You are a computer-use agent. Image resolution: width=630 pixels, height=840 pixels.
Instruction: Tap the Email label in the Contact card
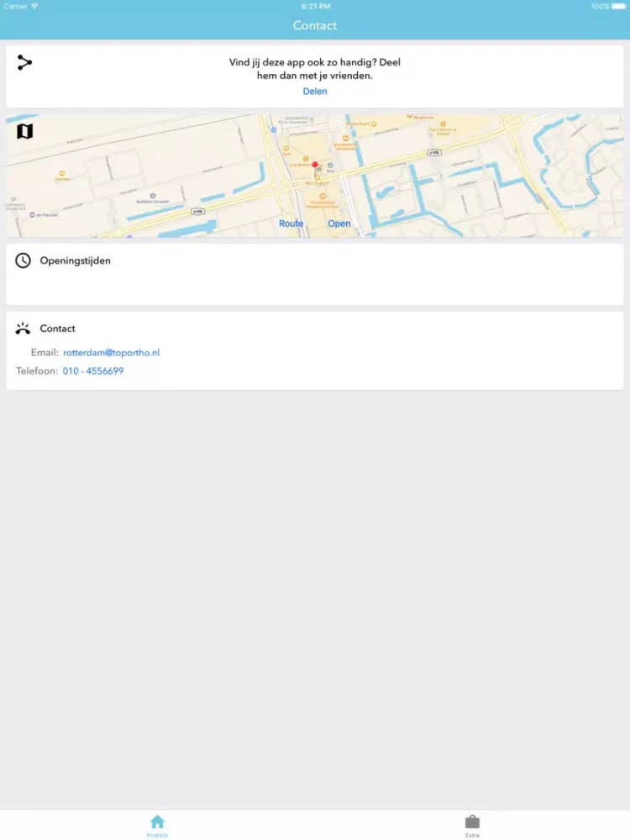(x=45, y=353)
